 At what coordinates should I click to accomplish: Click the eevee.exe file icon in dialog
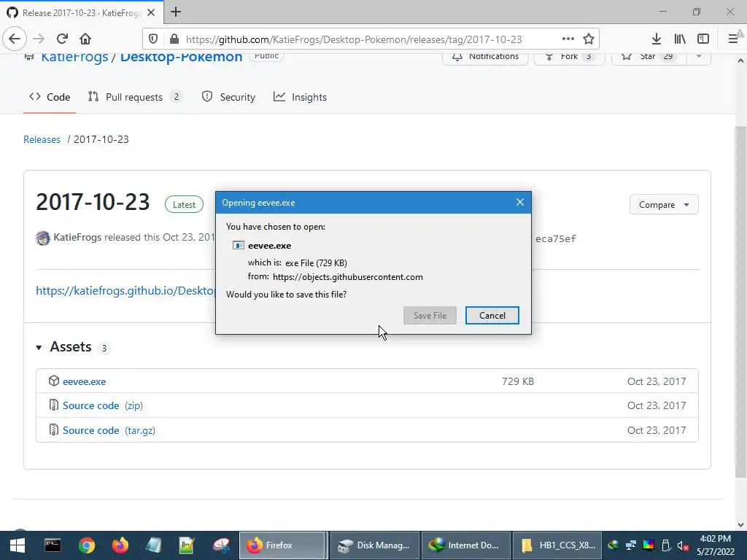tap(239, 245)
